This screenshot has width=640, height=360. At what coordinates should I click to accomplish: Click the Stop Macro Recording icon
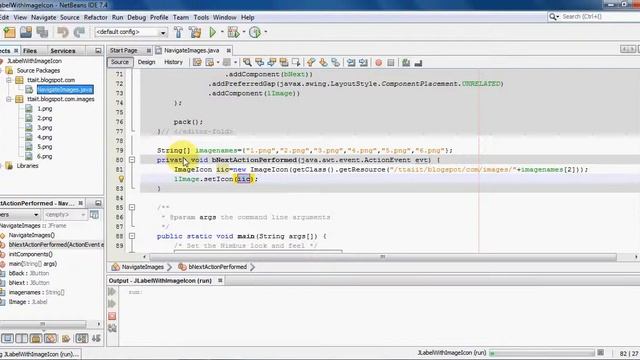[391, 62]
